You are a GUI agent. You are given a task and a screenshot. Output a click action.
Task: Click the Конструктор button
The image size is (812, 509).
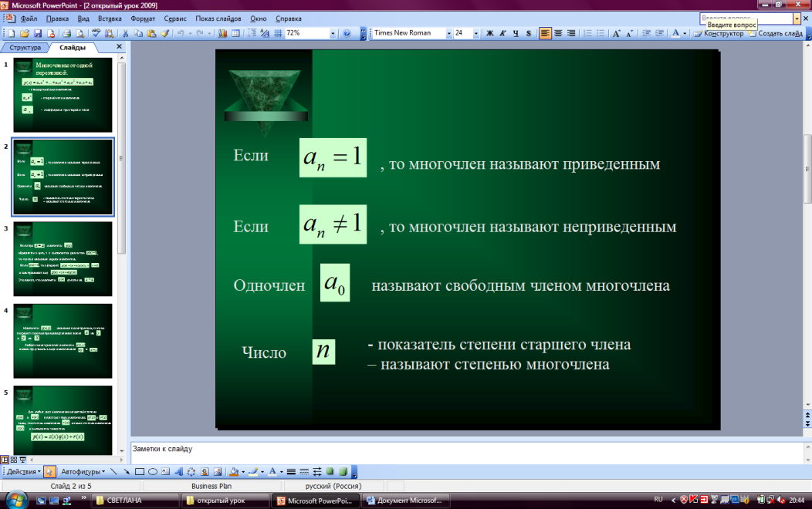719,33
